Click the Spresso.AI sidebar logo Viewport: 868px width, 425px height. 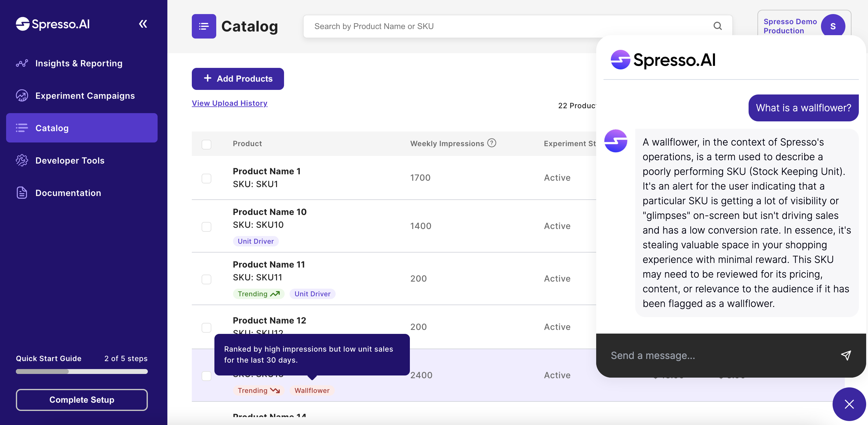click(53, 24)
